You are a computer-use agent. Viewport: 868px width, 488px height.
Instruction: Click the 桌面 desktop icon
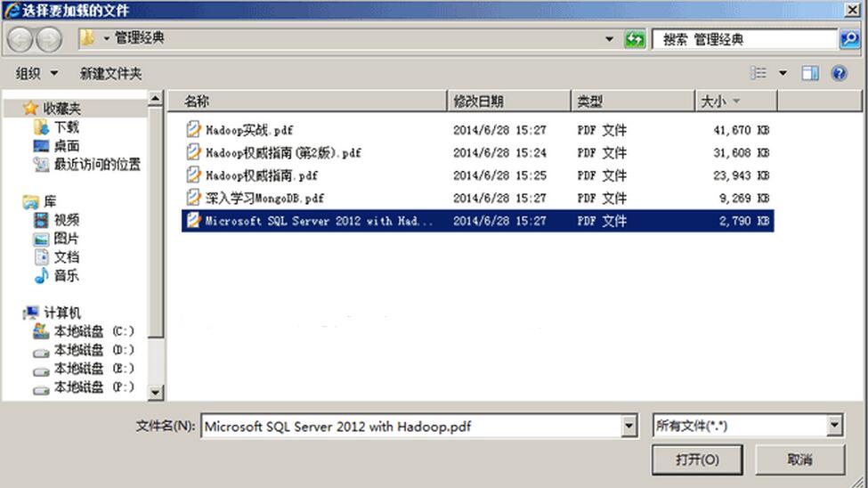41,146
